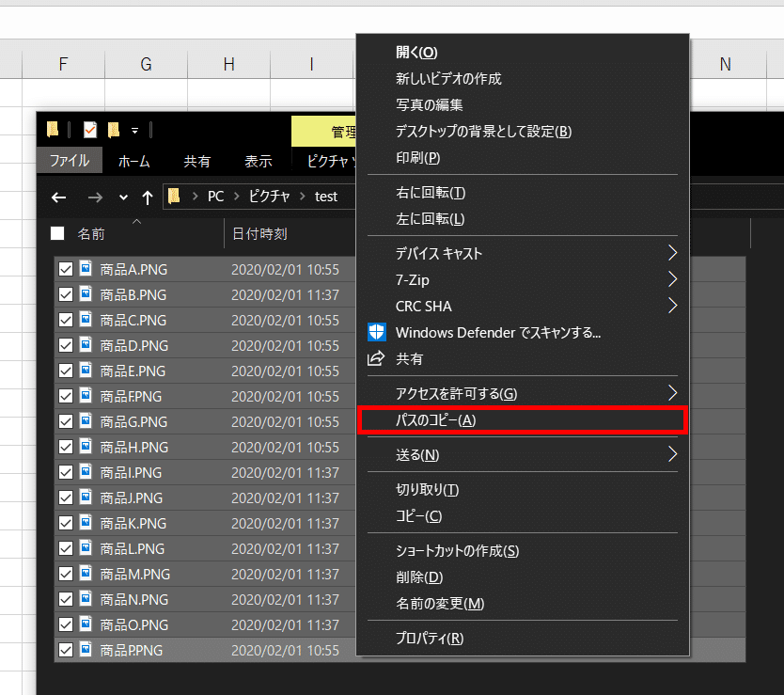Switch to the ホーム ribbon tab

134,161
